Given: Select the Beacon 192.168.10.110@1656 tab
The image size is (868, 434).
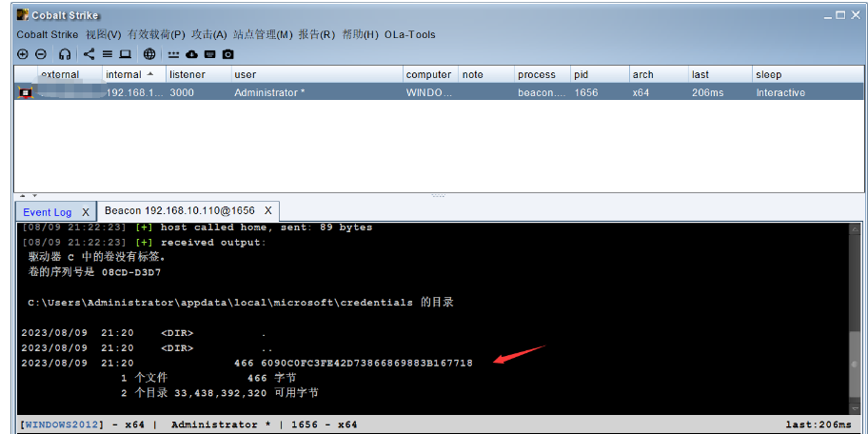Looking at the screenshot, I should click(180, 210).
